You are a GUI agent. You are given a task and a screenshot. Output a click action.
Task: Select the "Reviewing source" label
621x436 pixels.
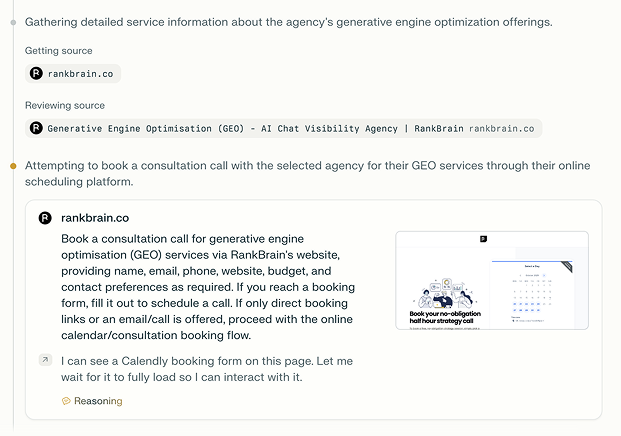(x=65, y=105)
